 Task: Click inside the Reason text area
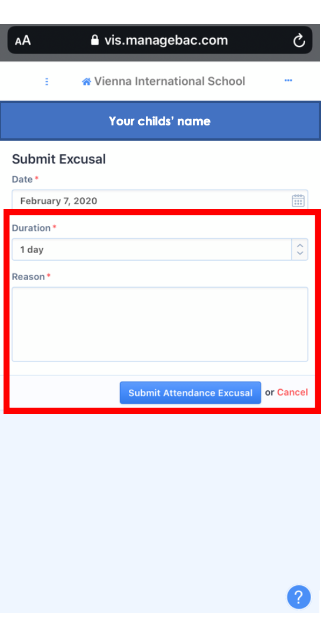[159, 324]
